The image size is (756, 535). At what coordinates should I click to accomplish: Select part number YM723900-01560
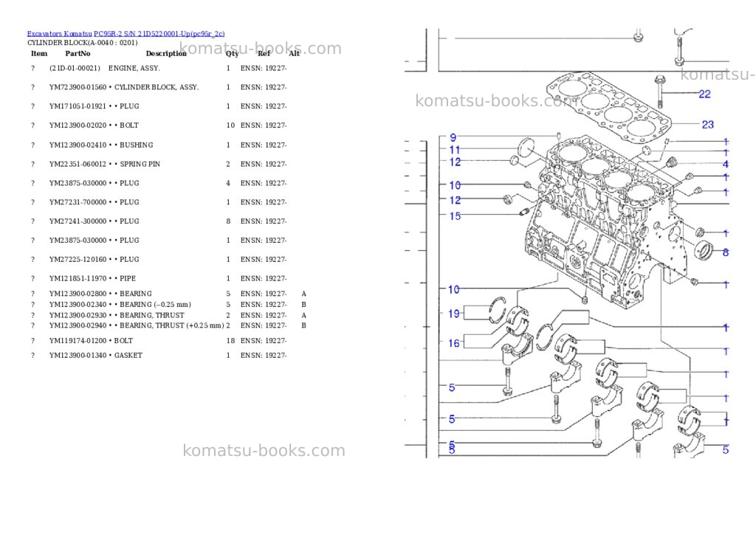pos(78,87)
